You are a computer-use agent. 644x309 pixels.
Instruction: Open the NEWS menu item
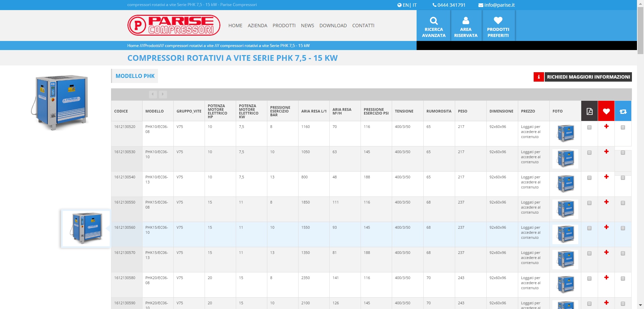point(307,26)
